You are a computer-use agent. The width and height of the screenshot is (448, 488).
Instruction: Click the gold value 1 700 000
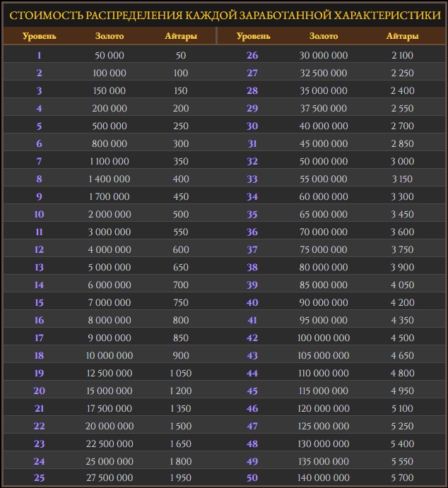tap(110, 197)
